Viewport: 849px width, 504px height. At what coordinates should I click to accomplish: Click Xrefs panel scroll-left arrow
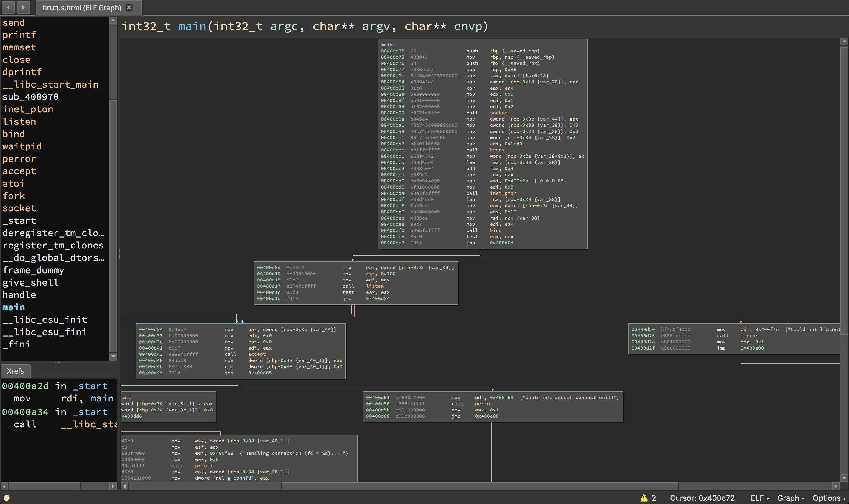click(x=4, y=486)
